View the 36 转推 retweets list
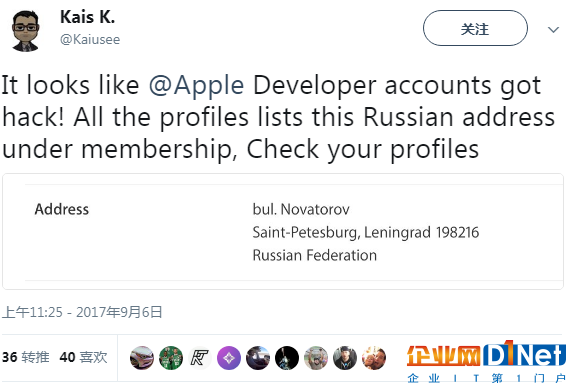Image resolution: width=566 pixels, height=383 pixels. 26,357
